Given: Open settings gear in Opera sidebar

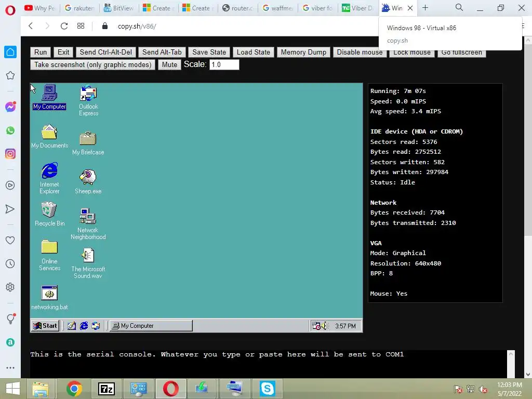Looking at the screenshot, I should point(10,287).
